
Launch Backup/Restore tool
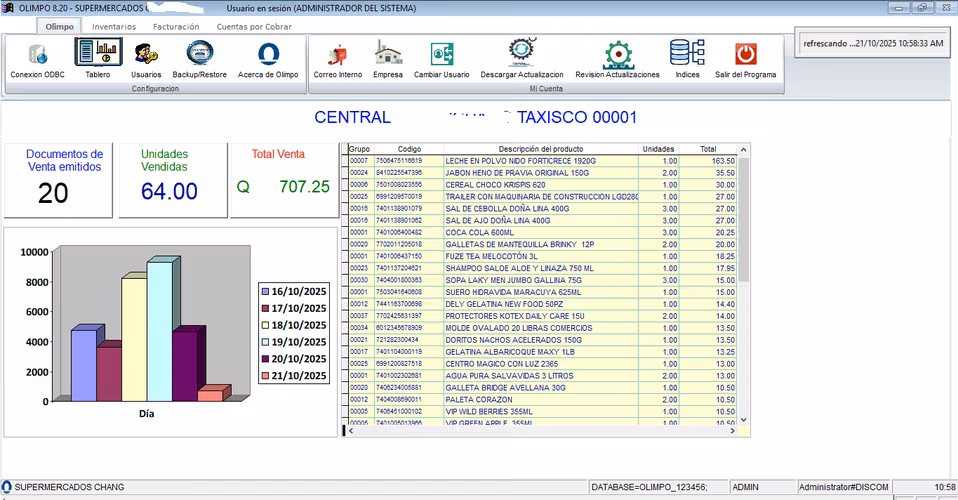199,60
